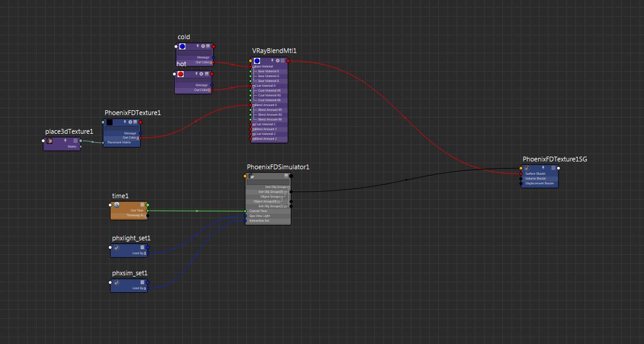This screenshot has width=644, height=344.
Task: Expand Blend Amount 1 attribute
Action: pyautogui.click(x=254, y=129)
